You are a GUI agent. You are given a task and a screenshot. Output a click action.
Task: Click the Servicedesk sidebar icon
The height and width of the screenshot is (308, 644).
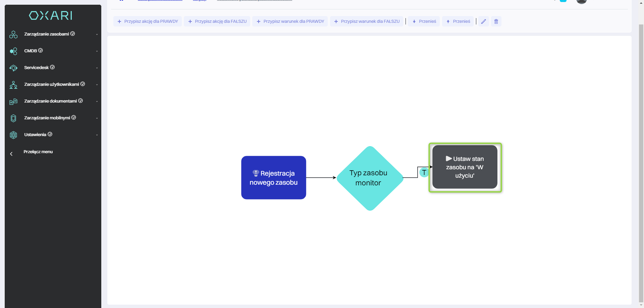(13, 68)
